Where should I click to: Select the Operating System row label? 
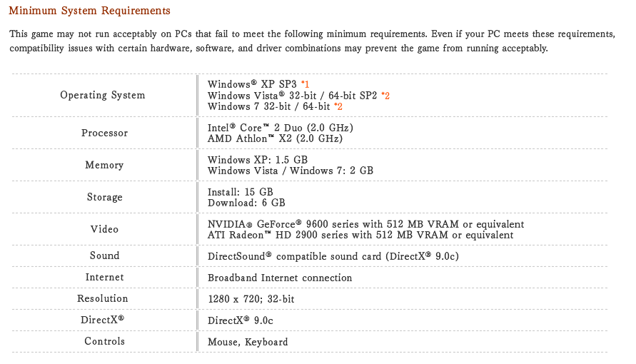point(103,95)
